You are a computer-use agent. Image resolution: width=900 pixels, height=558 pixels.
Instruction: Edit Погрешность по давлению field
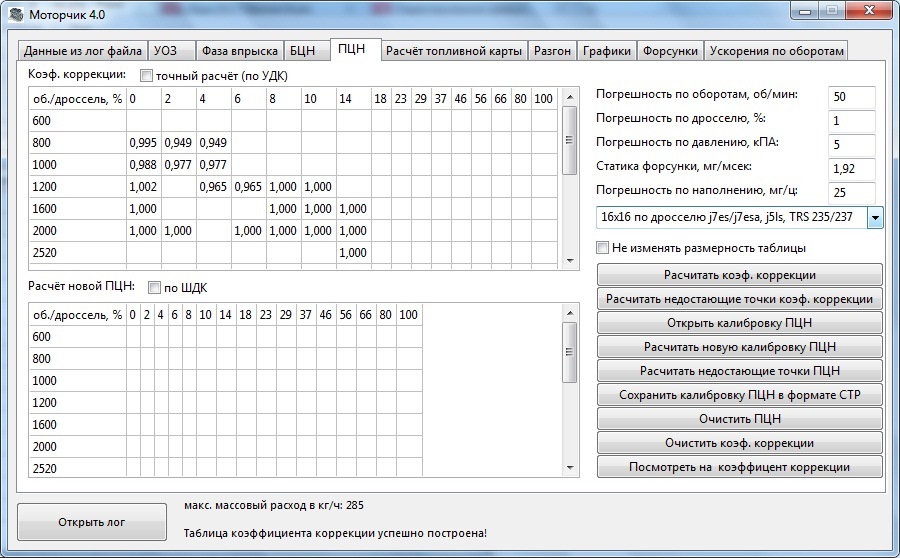[x=852, y=145]
